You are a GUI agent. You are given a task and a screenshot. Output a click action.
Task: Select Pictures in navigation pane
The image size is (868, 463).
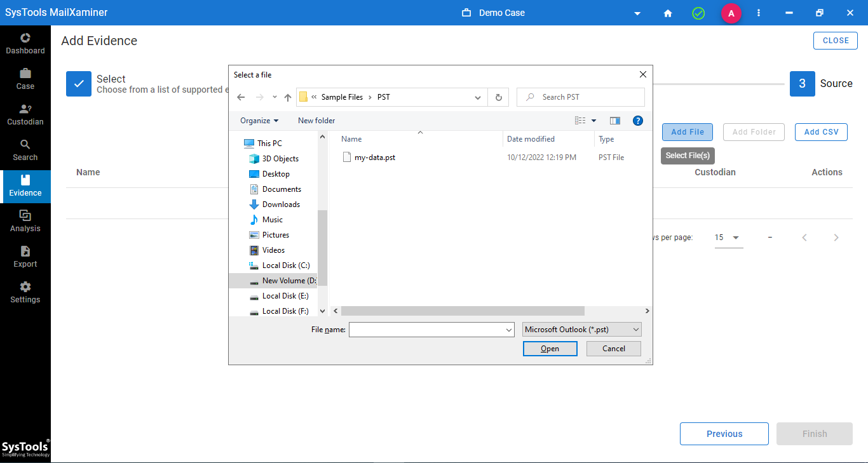click(x=276, y=235)
